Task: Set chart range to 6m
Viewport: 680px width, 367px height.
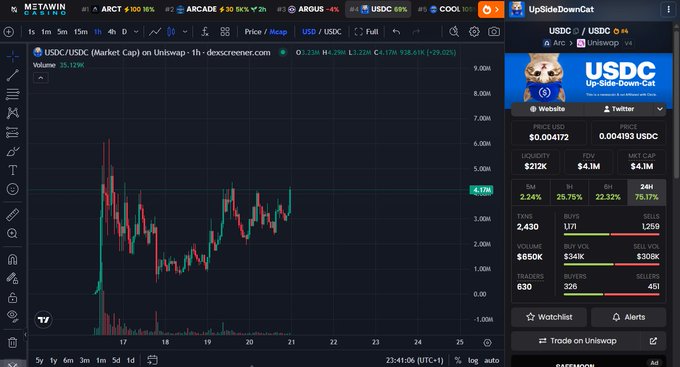Action: (x=68, y=360)
